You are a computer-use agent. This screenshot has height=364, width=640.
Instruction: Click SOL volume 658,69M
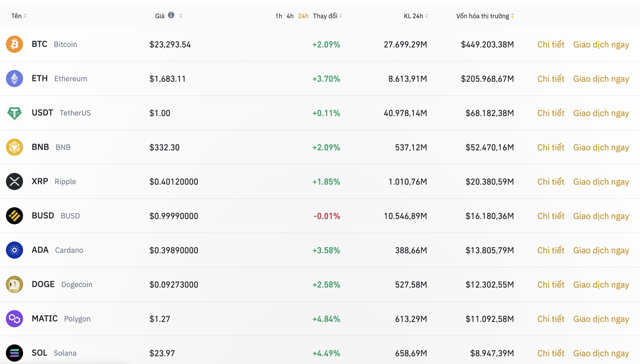[411, 353]
